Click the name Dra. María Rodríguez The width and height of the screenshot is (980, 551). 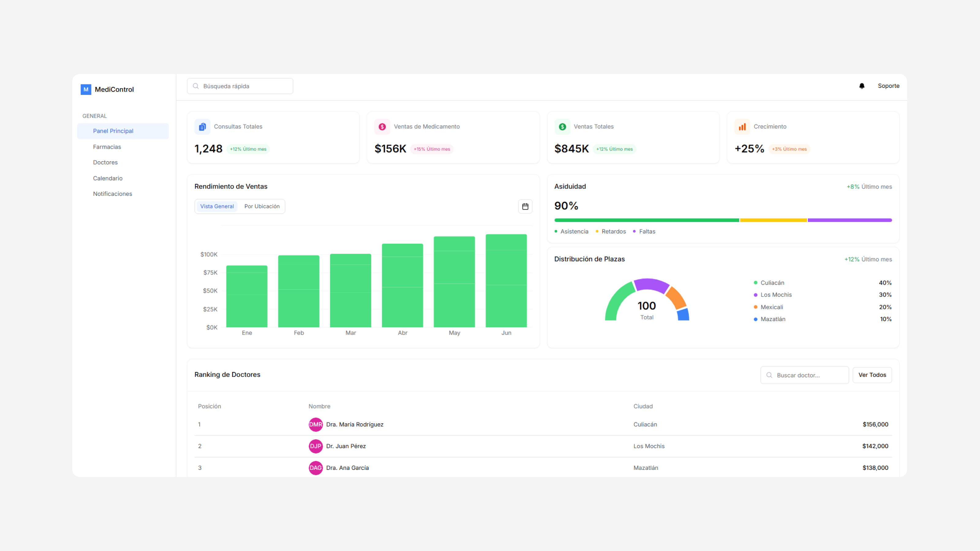click(x=355, y=425)
